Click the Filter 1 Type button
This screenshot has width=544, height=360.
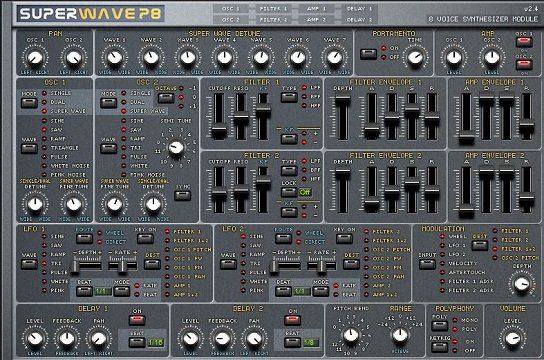coord(289,97)
